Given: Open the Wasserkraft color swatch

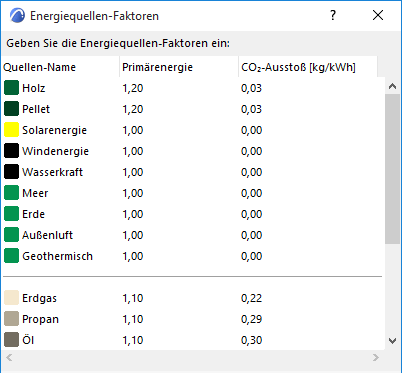Looking at the screenshot, I should [11, 172].
